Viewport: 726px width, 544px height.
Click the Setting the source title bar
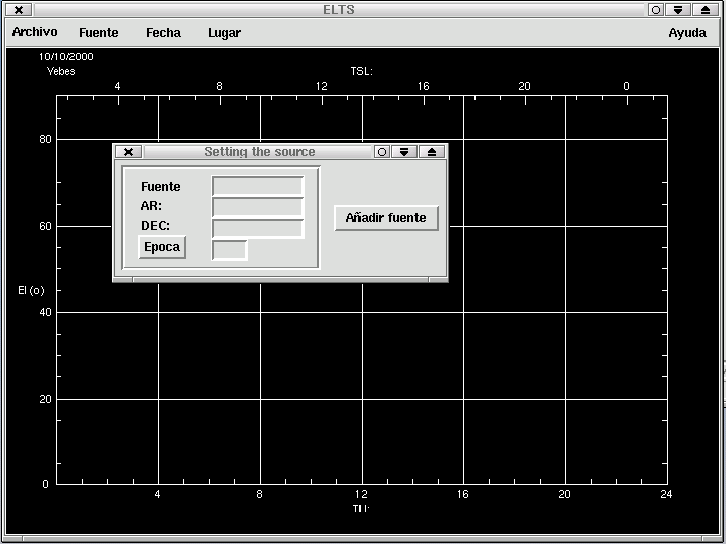259,152
